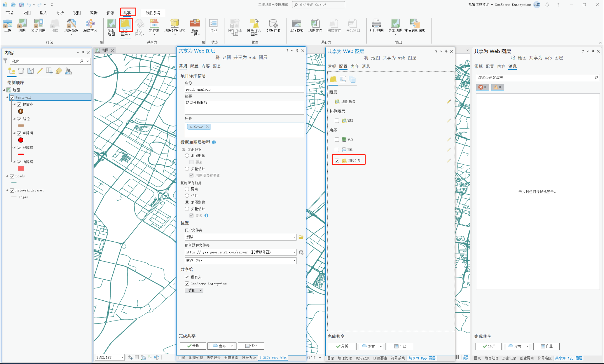Click the 面障碍 red square symbol
Viewport: 604px width, 364px height.
point(21,169)
